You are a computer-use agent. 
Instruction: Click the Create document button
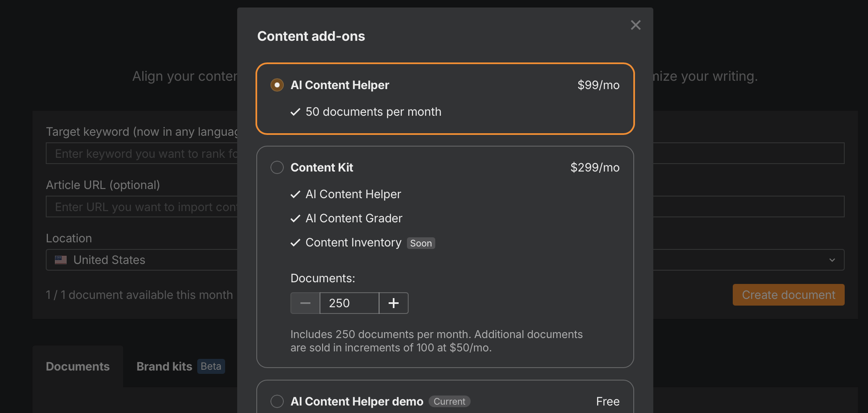click(789, 295)
